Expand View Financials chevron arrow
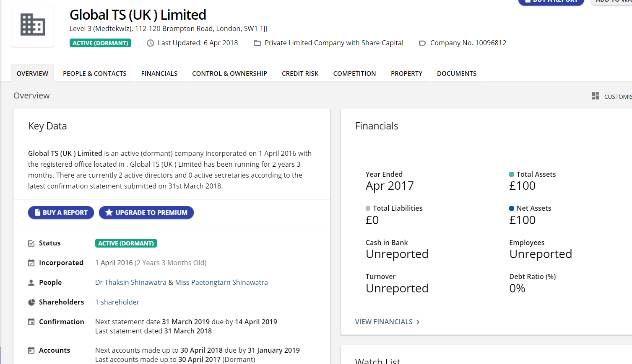The image size is (632, 364). pyautogui.click(x=418, y=322)
